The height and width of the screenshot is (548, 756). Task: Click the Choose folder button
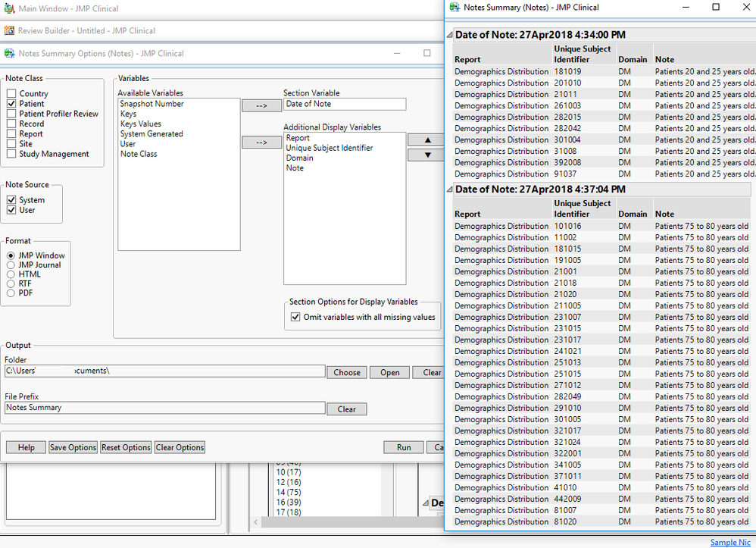(347, 372)
